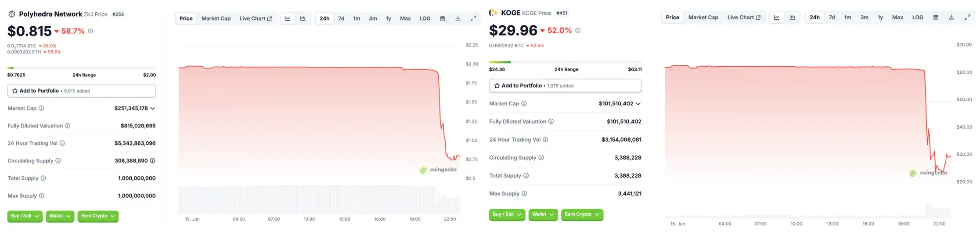
Task: Click info icon next to KOGE Max Supply
Action: point(524,193)
